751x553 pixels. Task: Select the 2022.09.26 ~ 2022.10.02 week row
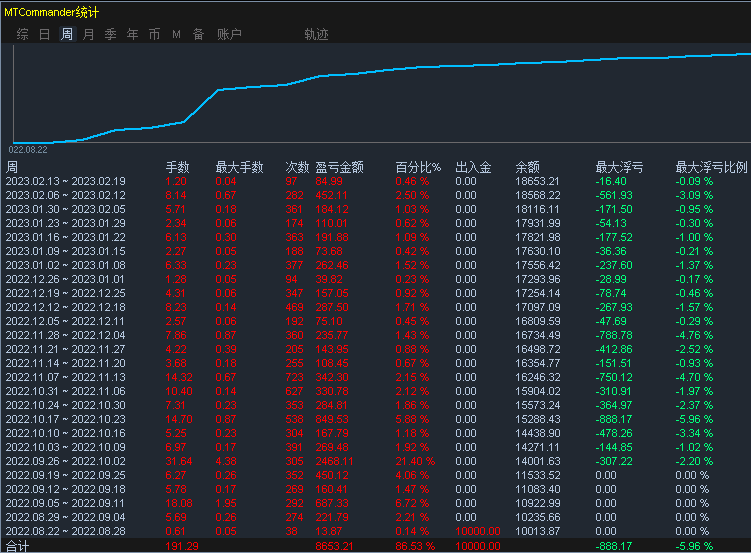click(x=376, y=461)
